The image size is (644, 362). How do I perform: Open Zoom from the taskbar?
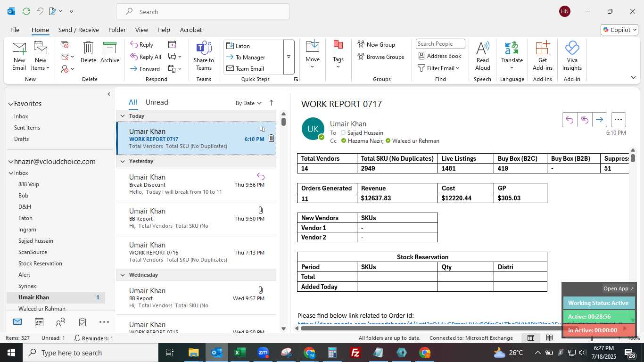[263, 353]
